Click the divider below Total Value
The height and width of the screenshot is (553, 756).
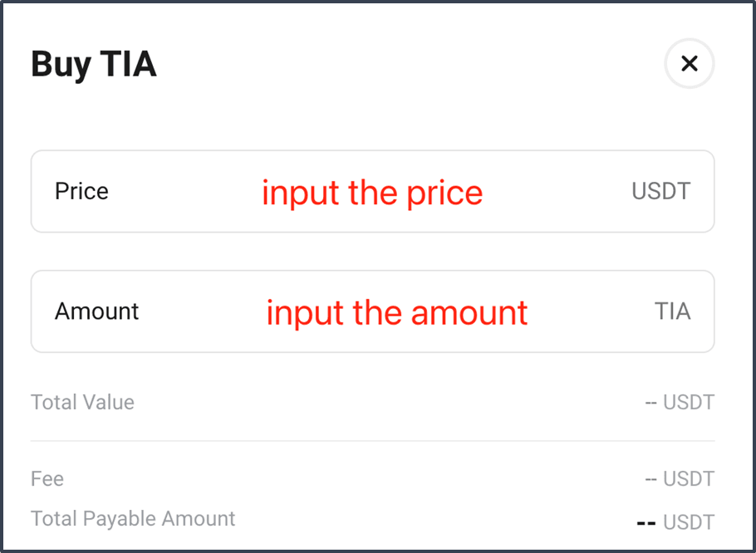point(372,441)
